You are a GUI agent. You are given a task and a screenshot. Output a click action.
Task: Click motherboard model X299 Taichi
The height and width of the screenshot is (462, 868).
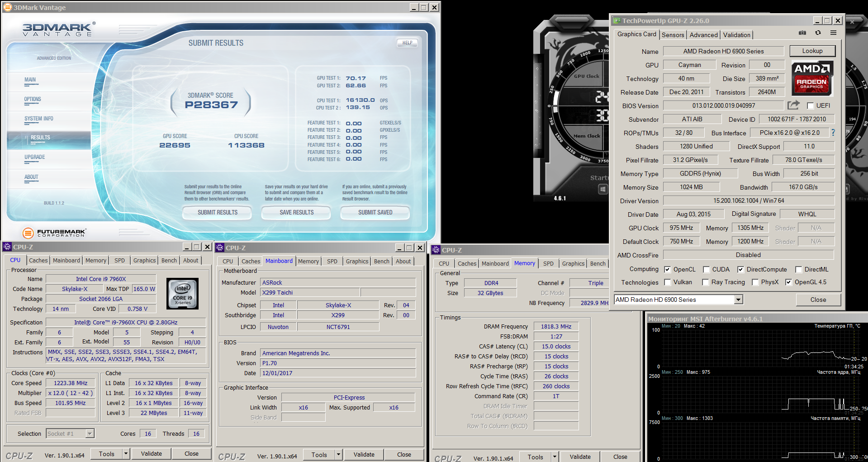(310, 292)
